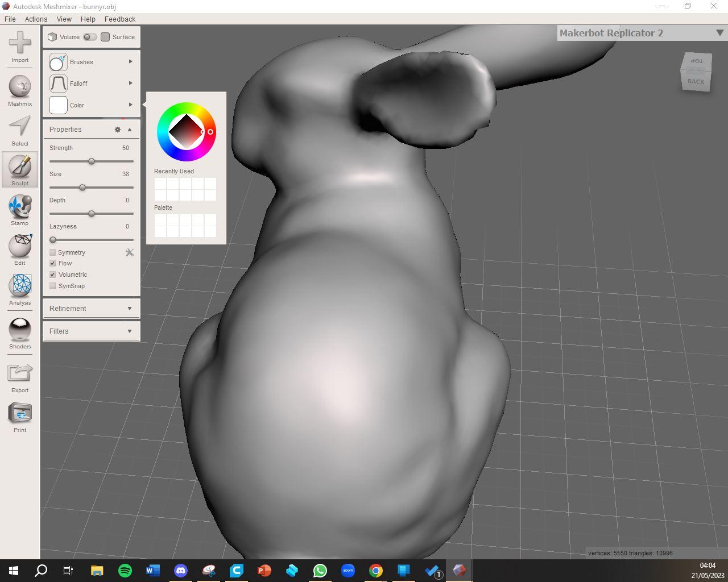Open WhatsApp from the taskbar
Viewport: 728px width, 582px height.
(320, 571)
